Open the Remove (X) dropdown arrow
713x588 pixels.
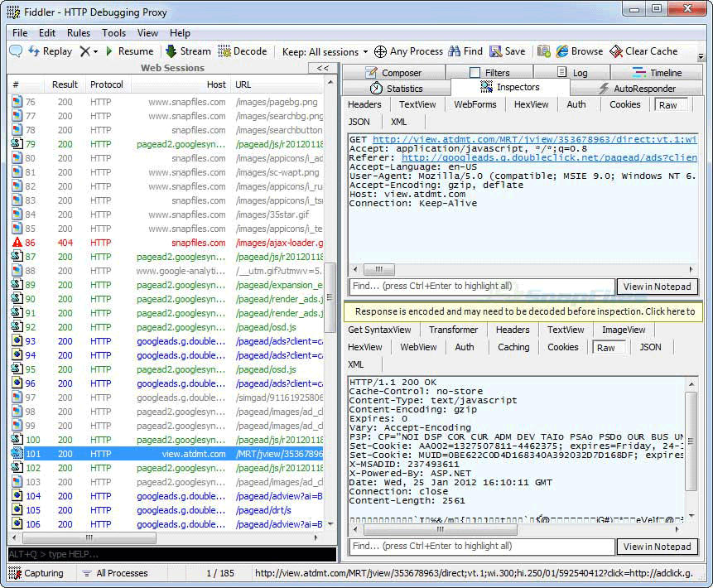96,51
